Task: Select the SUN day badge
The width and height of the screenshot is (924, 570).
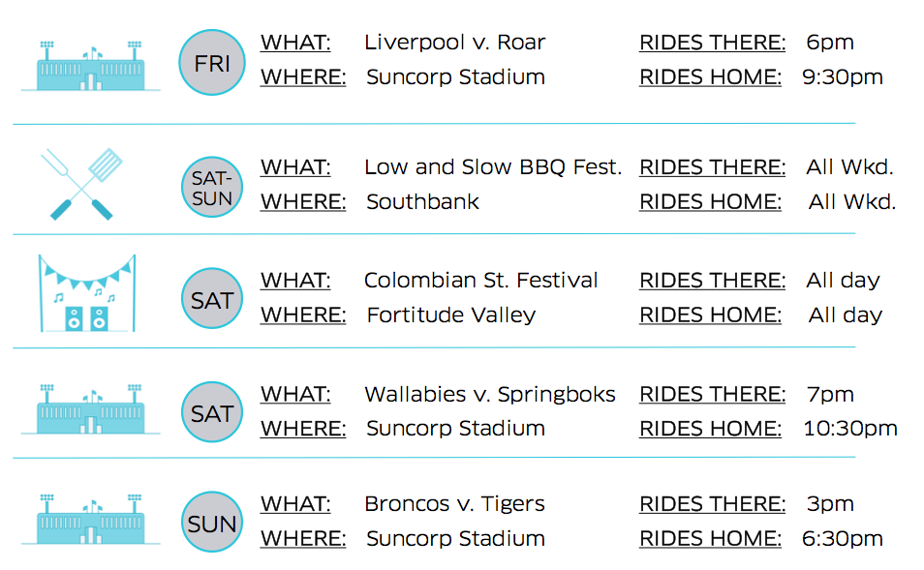Action: point(212,522)
